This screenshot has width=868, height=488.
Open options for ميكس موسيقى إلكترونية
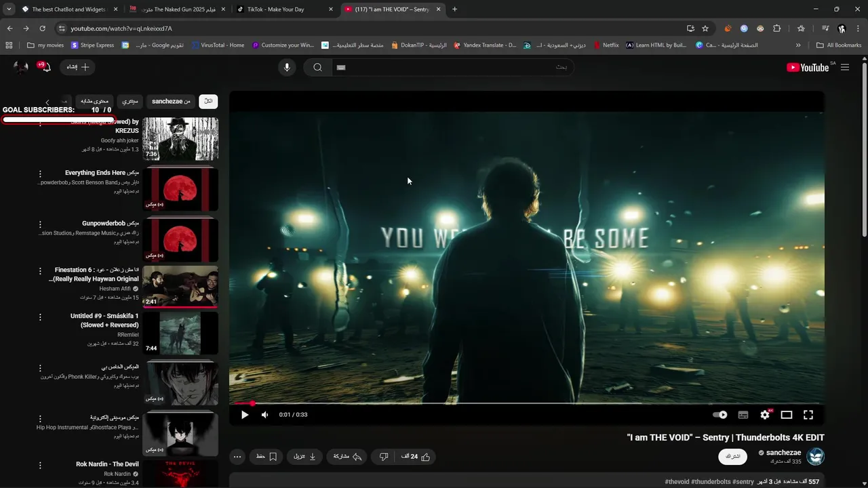40,419
